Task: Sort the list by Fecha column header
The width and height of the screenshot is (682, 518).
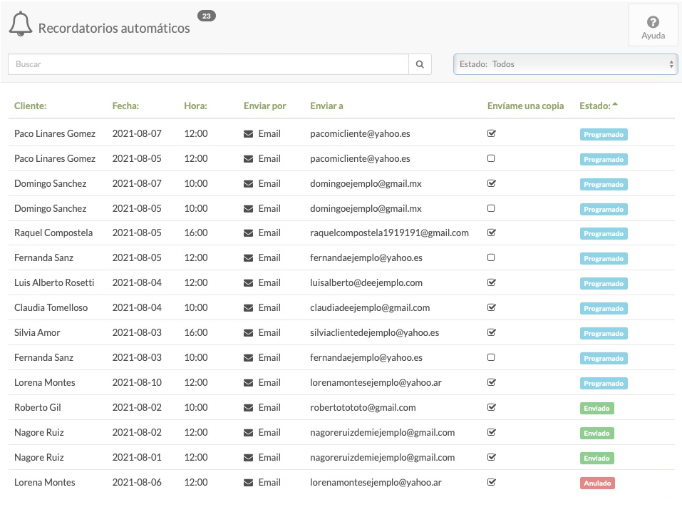Action: coord(126,105)
